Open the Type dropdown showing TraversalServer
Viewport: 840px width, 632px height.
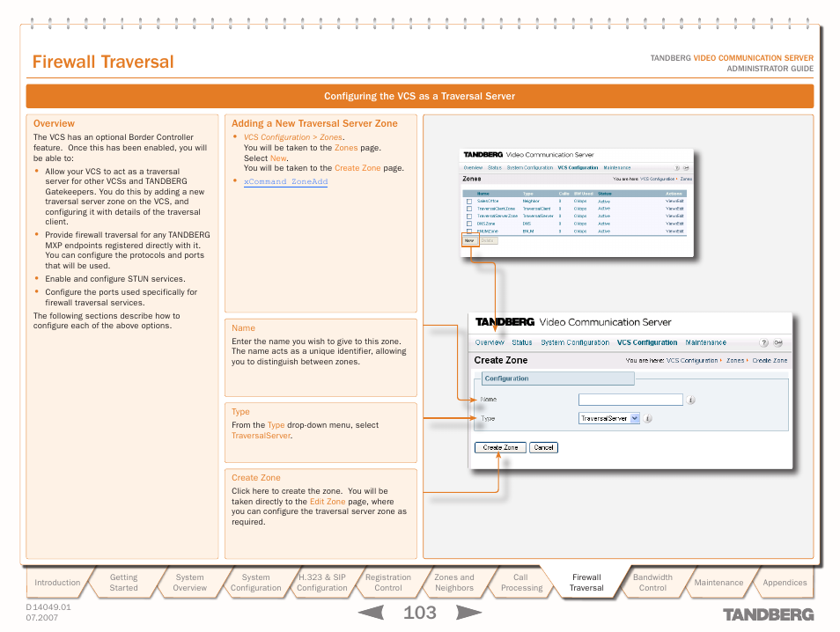608,419
